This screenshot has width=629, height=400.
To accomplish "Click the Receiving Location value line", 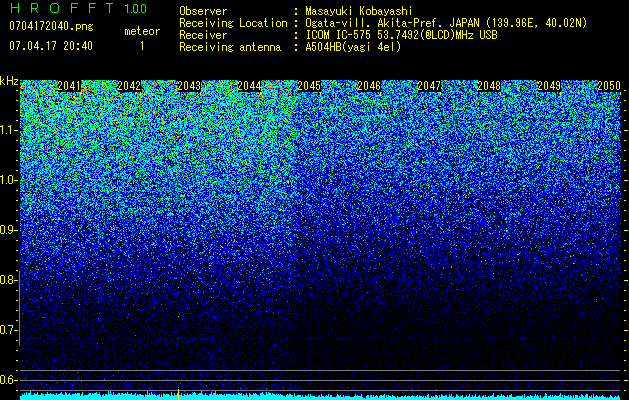I will pos(446,23).
